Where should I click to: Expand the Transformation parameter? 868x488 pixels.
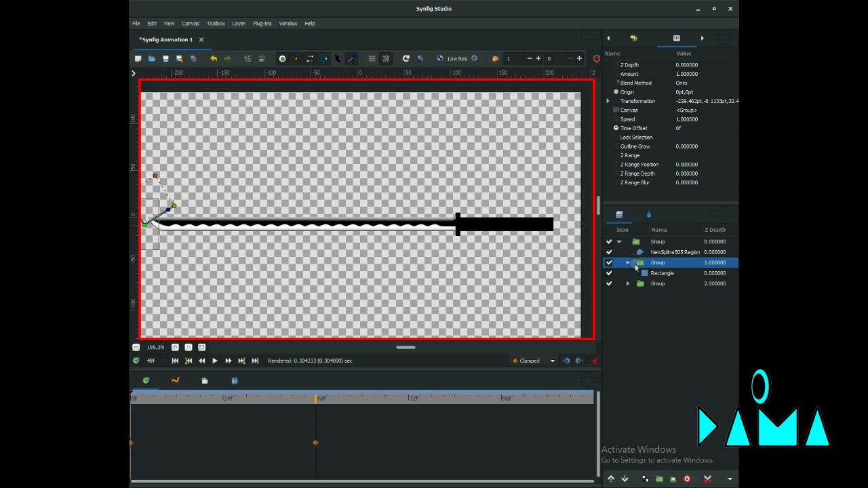(608, 101)
